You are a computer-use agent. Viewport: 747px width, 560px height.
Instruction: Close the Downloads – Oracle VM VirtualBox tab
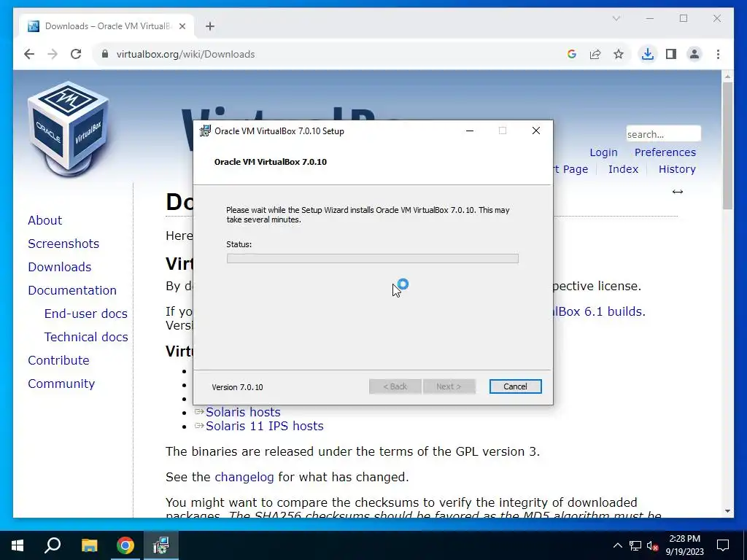click(182, 26)
